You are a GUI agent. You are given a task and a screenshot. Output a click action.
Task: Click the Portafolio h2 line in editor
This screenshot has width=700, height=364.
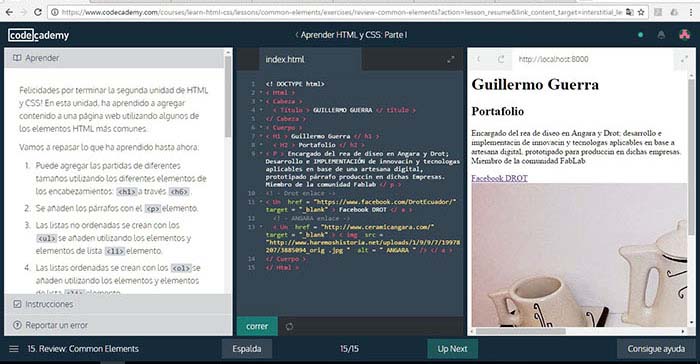318,145
